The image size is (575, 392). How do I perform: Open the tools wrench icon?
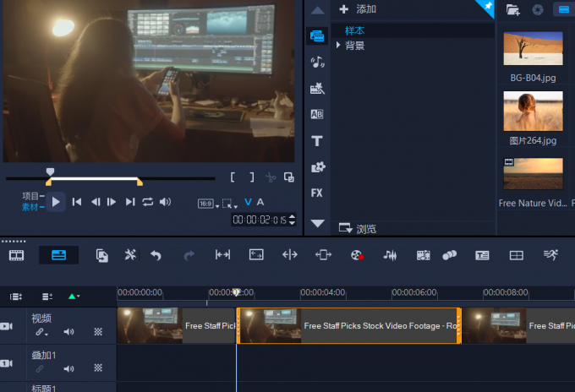[130, 254]
